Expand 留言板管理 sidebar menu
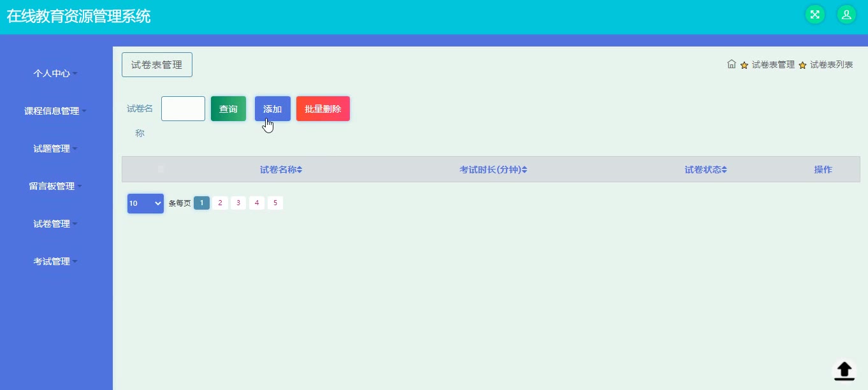The width and height of the screenshot is (868, 390). (x=55, y=186)
